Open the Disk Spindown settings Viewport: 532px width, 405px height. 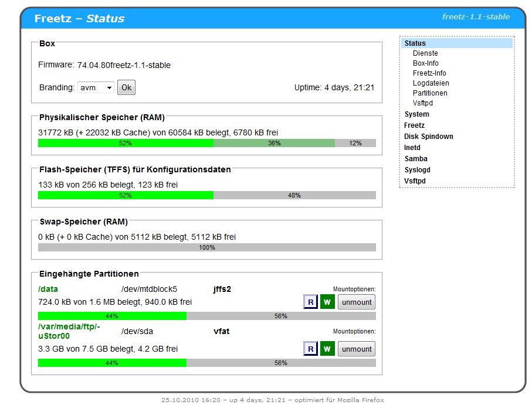point(428,137)
